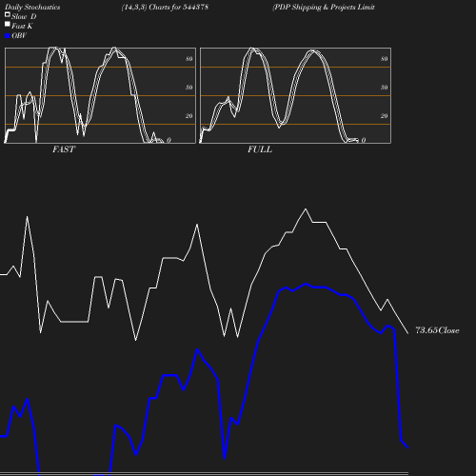
Task: Click the 'FULL' chart caption
Action: 260,149
